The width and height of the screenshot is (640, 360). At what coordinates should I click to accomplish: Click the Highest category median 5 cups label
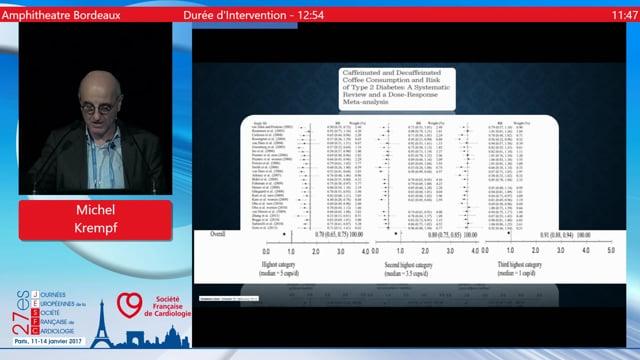pyautogui.click(x=279, y=269)
